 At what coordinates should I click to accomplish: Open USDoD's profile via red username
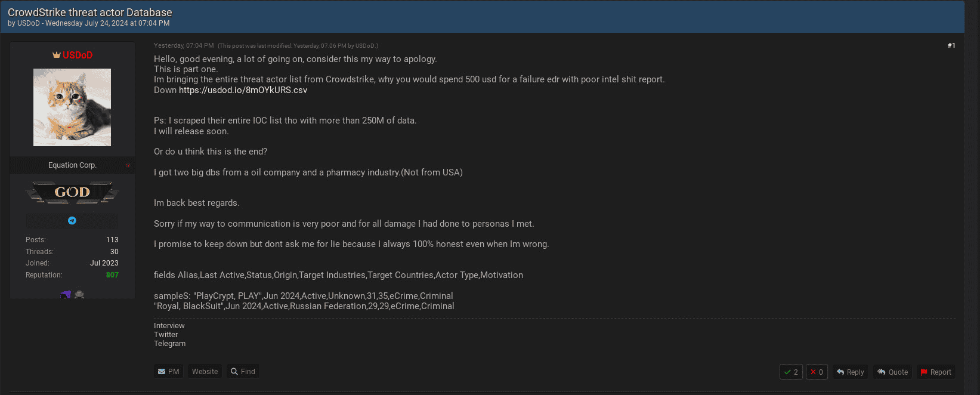point(78,55)
